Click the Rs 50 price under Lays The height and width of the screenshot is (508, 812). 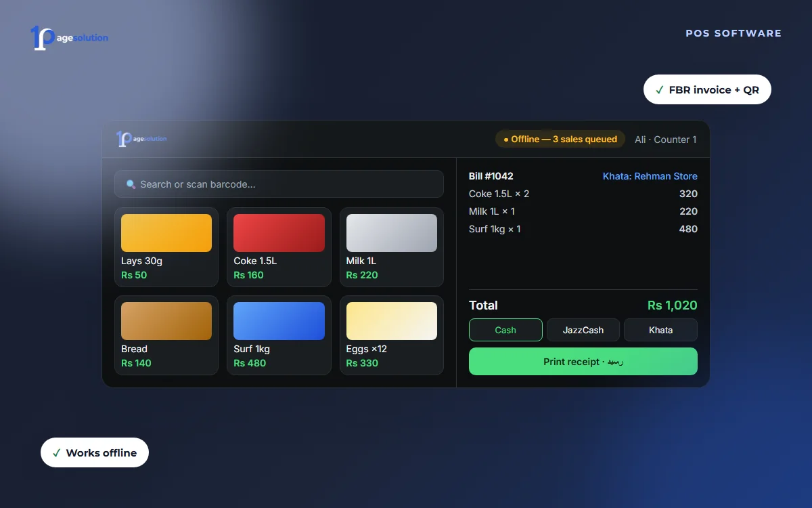click(x=134, y=275)
